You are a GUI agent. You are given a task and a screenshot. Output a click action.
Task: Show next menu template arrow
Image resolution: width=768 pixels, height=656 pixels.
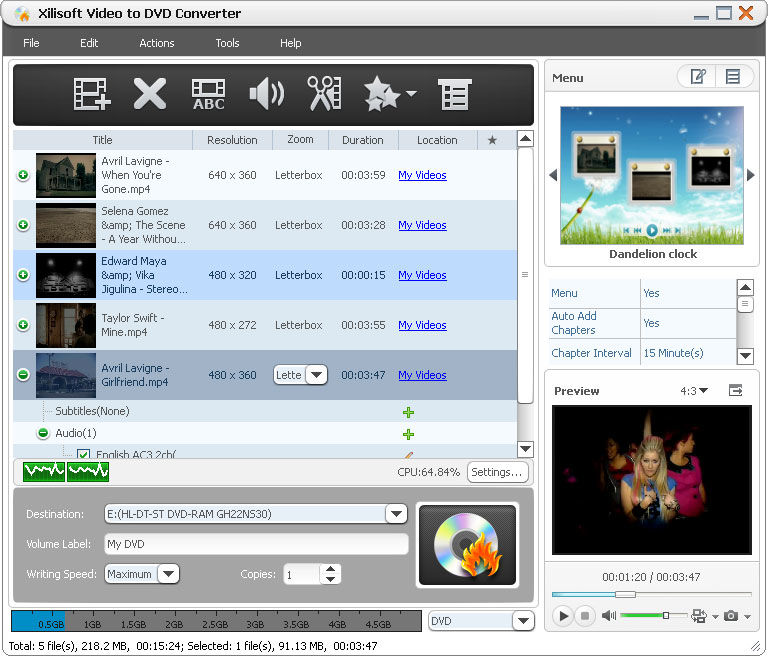pos(750,175)
